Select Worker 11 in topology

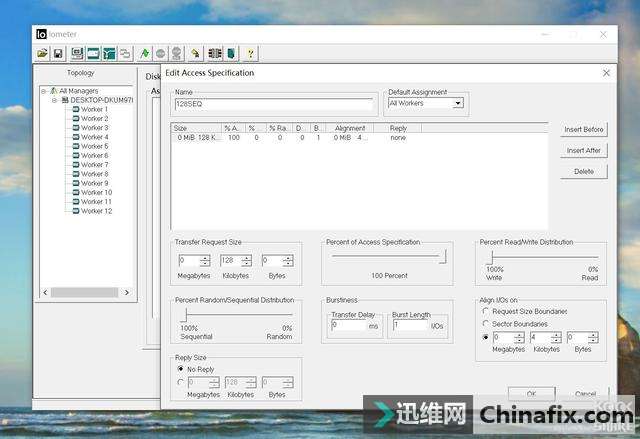(96, 202)
